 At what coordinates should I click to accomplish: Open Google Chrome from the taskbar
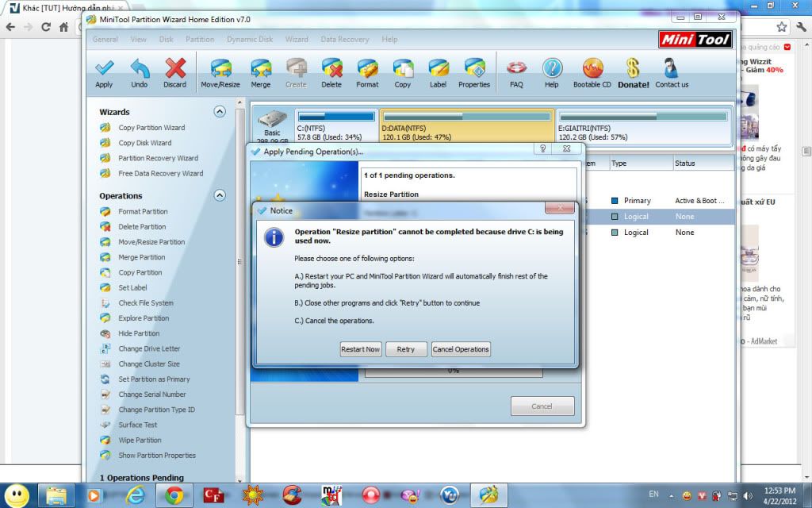(174, 495)
